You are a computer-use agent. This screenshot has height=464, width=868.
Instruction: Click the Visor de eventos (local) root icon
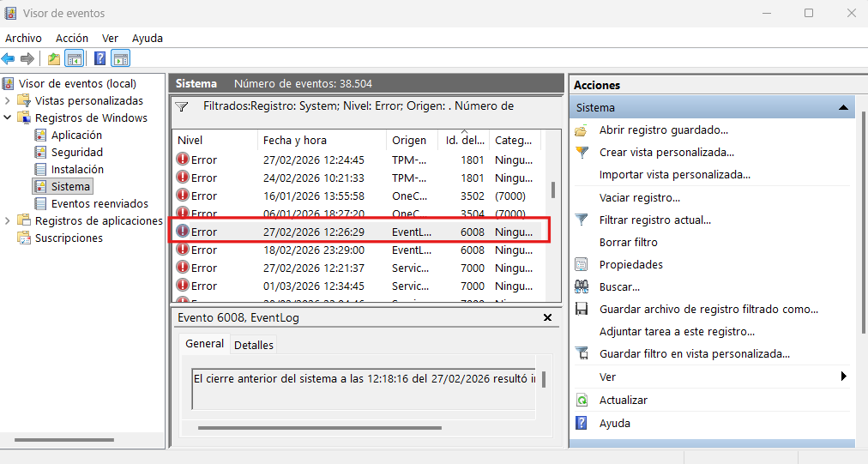[8, 83]
